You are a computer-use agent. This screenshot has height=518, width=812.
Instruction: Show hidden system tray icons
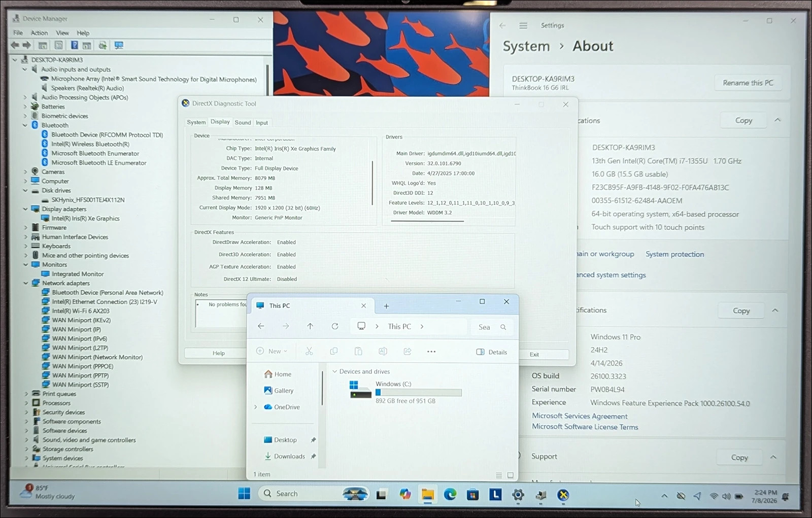(664, 496)
